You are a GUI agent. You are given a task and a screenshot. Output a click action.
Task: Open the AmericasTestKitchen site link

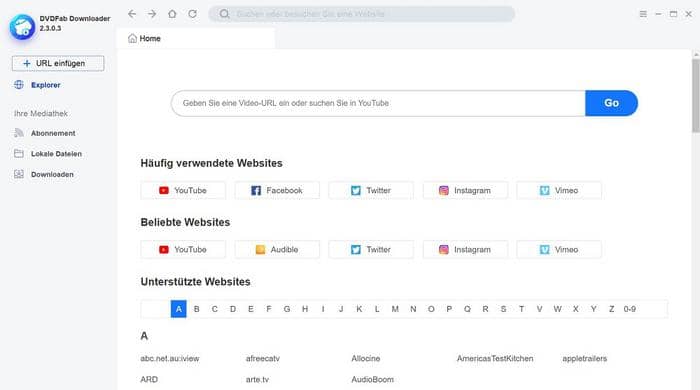tap(495, 358)
